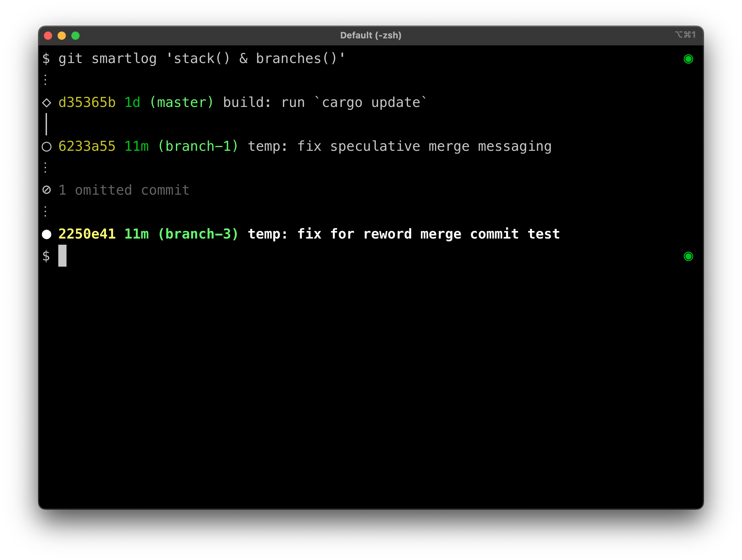The width and height of the screenshot is (742, 560).
Task: Click the message 'build: run `cargo update`'
Action: coord(325,102)
